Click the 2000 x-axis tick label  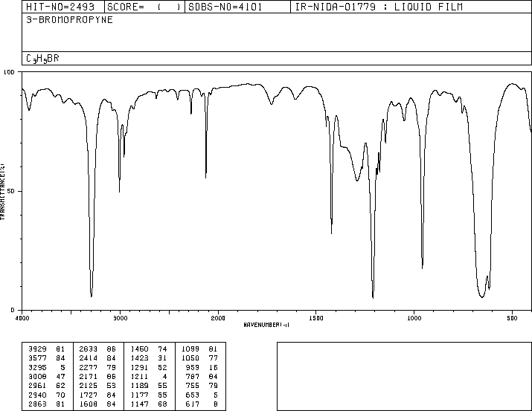[x=218, y=318]
